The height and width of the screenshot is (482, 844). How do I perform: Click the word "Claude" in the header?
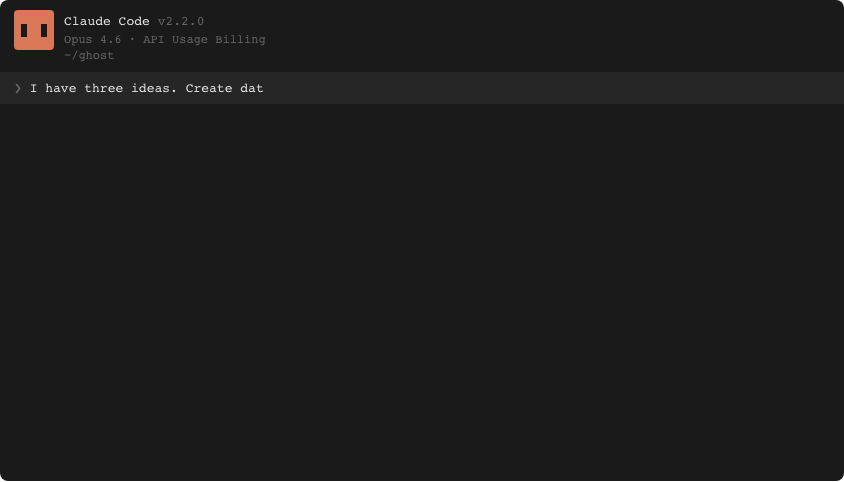pyautogui.click(x=87, y=21)
